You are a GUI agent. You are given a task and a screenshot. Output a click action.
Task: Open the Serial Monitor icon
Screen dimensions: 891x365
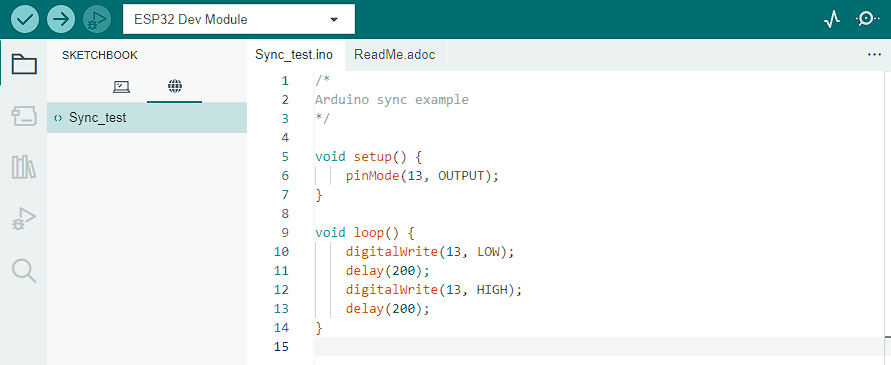tap(867, 19)
